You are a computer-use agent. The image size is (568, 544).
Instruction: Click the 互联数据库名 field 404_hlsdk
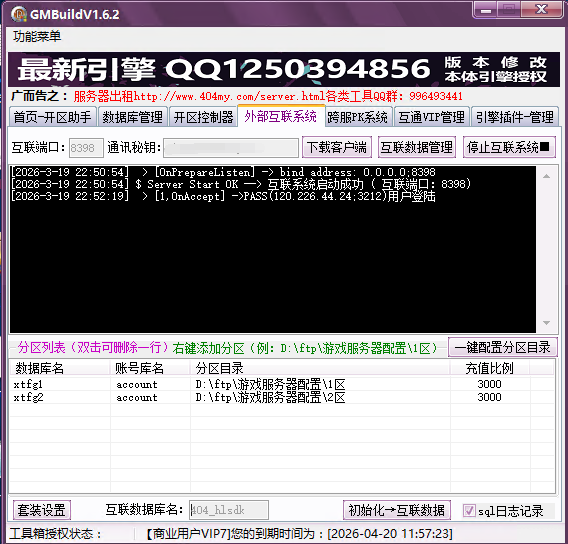[x=229, y=510]
